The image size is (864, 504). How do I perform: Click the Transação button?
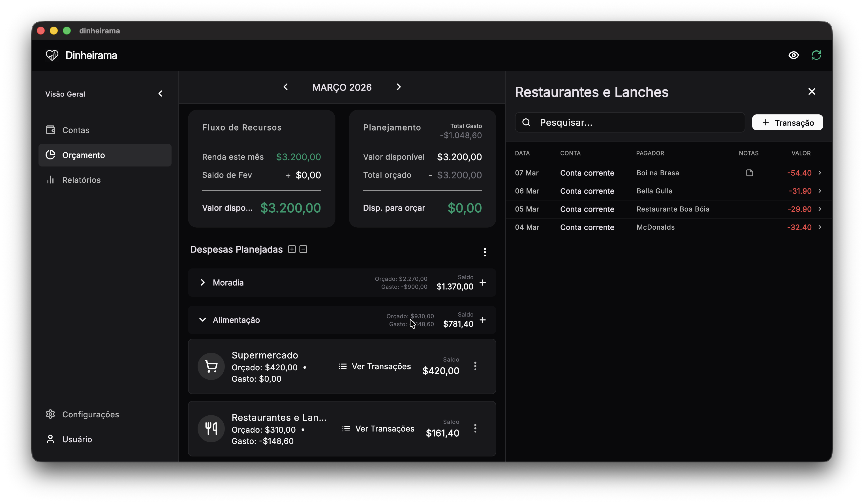pyautogui.click(x=787, y=122)
